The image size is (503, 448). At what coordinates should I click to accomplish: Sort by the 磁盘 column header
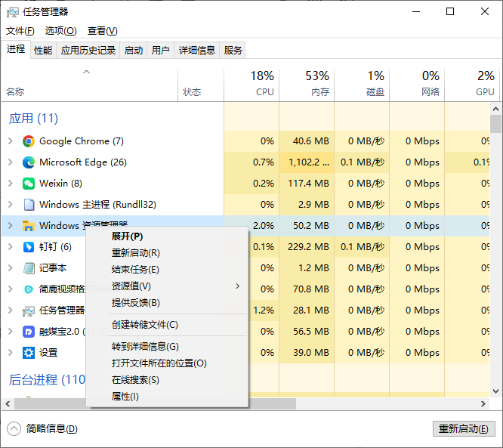click(x=362, y=85)
